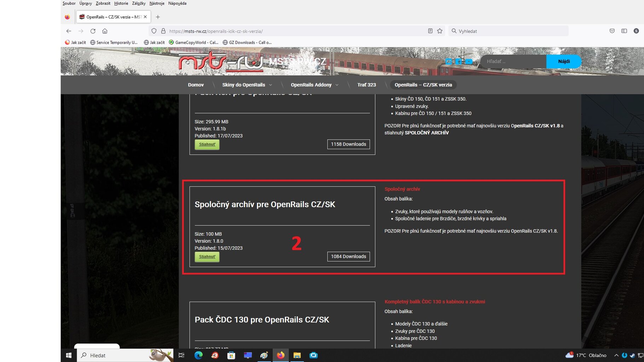Click the tracking protection shield icon

(x=154, y=31)
